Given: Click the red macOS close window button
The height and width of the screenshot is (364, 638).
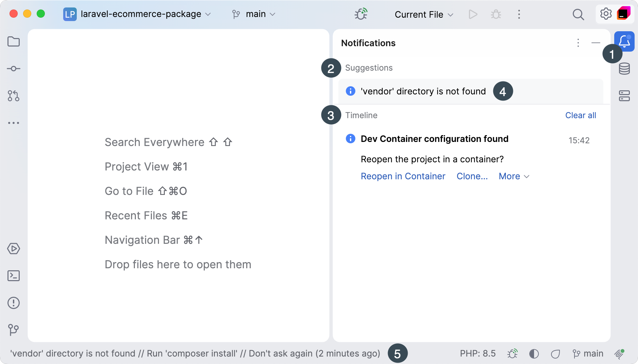Looking at the screenshot, I should tap(14, 14).
